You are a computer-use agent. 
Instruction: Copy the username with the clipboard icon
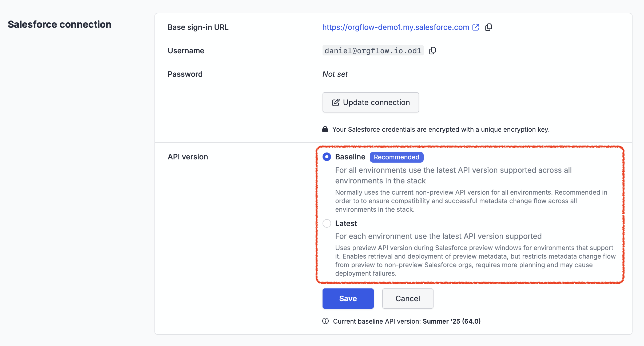(432, 51)
